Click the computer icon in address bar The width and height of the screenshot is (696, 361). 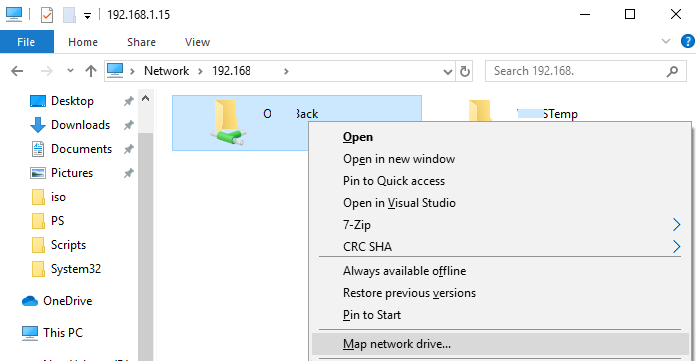[x=115, y=71]
